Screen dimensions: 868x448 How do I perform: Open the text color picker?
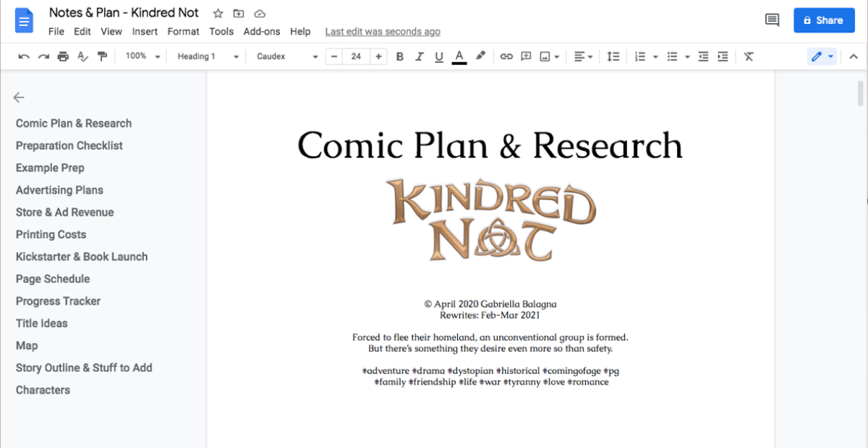459,56
